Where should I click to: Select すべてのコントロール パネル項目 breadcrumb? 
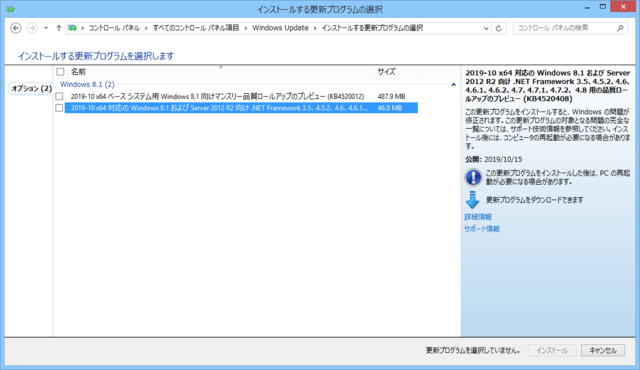click(x=196, y=28)
